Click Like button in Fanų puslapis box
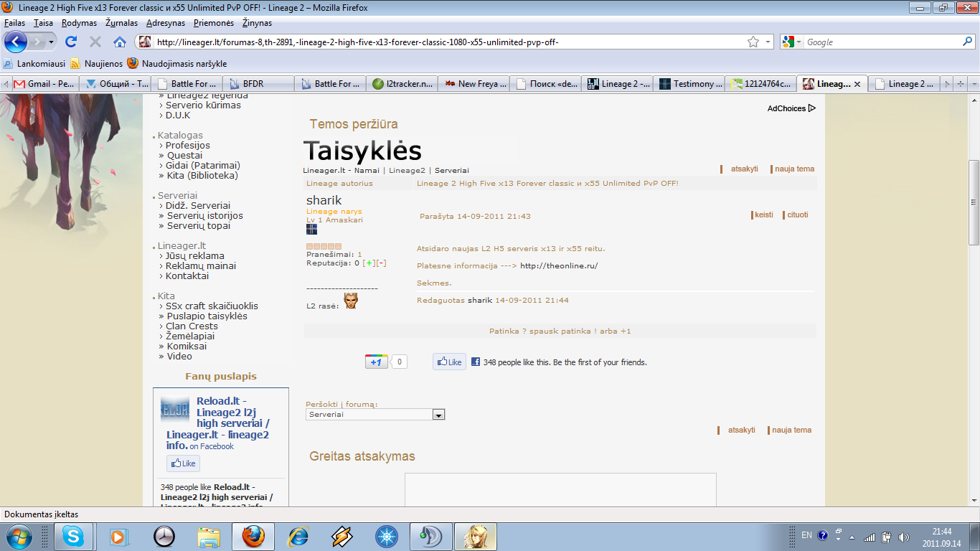The image size is (980, 551). (x=183, y=463)
